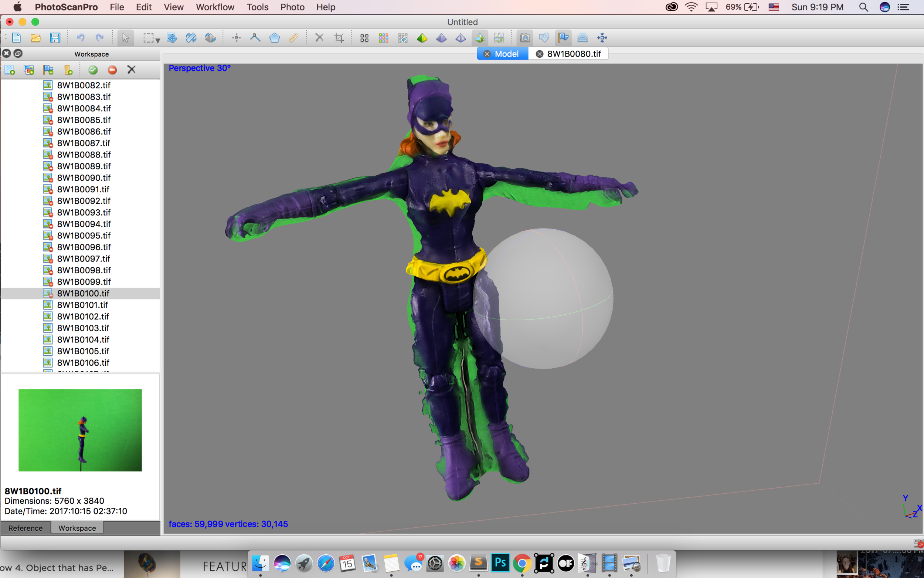Image resolution: width=924 pixels, height=578 pixels.
Task: Toggle the Tiled Model view icon
Action: tap(499, 37)
